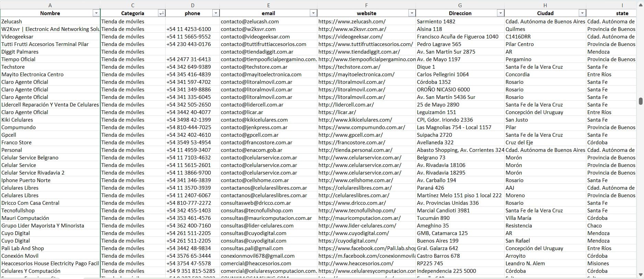Click the email "contacto@zelucash.com"
Screen dimensions: 644x279
[x=269, y=21]
